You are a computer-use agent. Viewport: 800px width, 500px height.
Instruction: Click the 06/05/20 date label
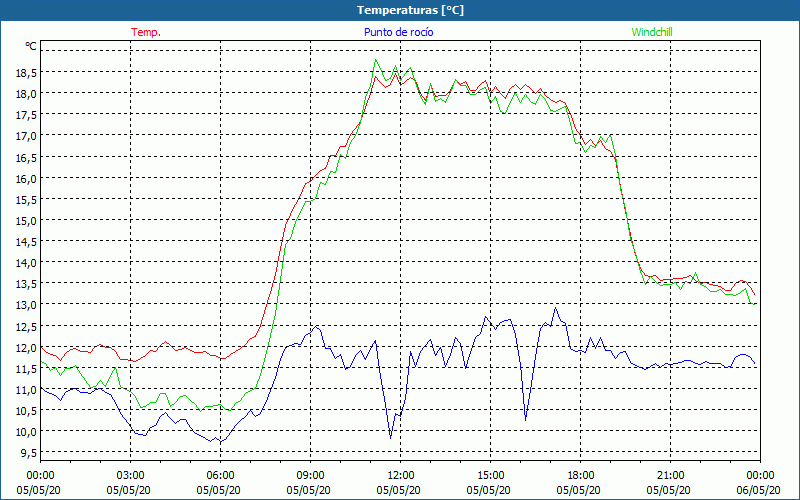(759, 490)
